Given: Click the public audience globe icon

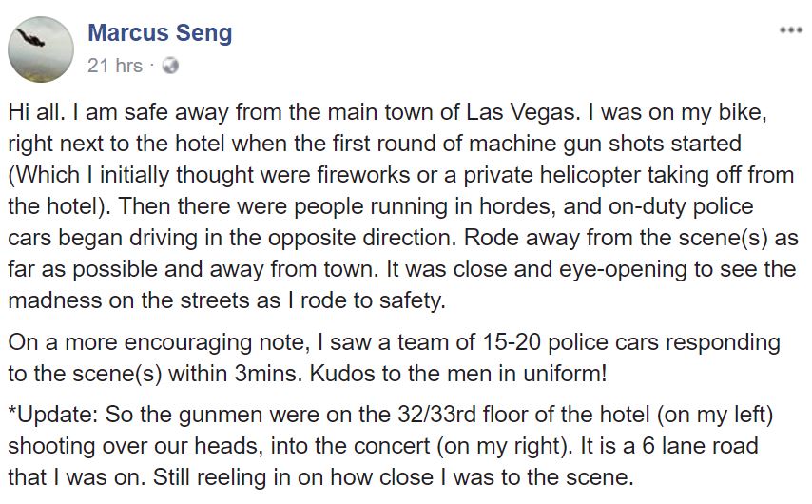Looking at the screenshot, I should (170, 66).
